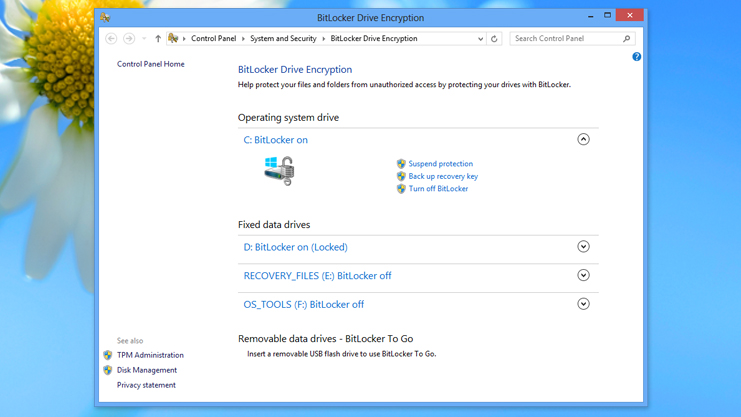This screenshot has height=417, width=741.
Task: Close the BitLocker Drive Encryption window
Action: tap(630, 15)
